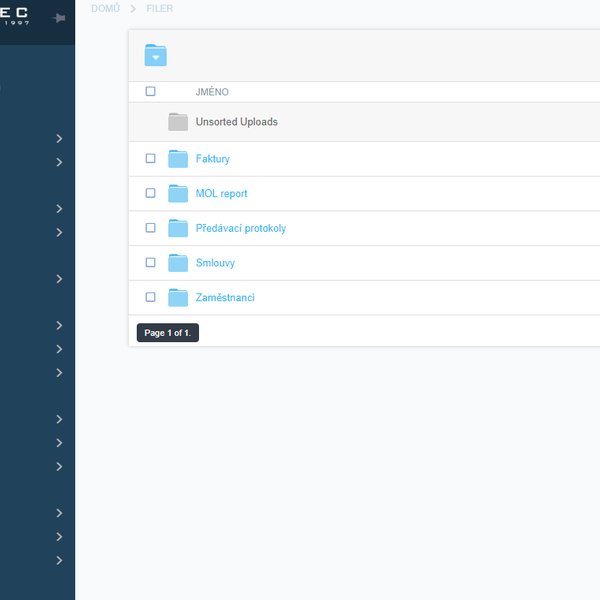
Task: Expand the first sidebar chevron item
Action: 60,139
